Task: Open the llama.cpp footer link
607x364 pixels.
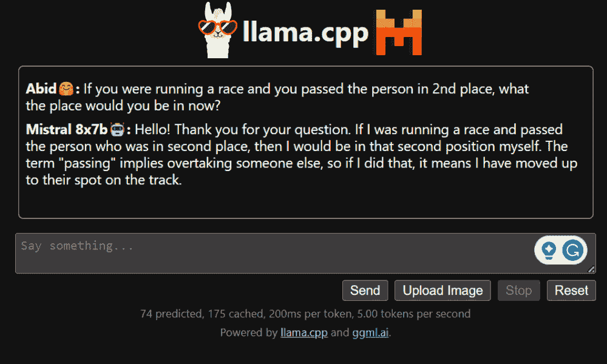Action: point(304,332)
